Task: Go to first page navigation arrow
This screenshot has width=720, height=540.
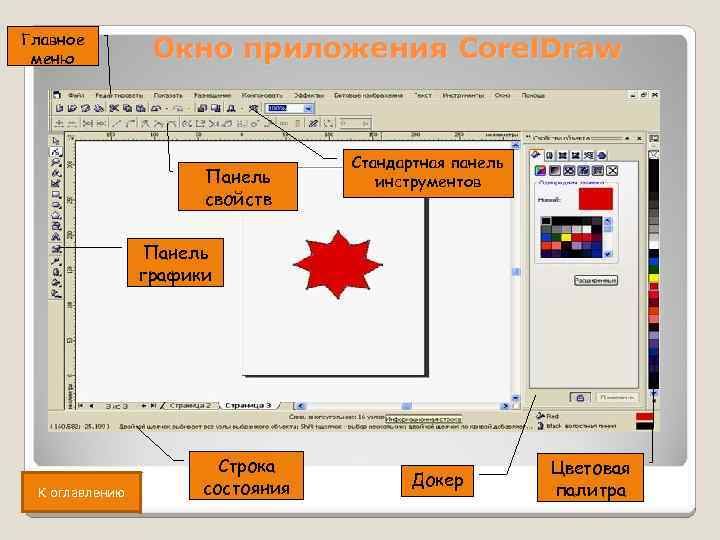Action: (81, 406)
